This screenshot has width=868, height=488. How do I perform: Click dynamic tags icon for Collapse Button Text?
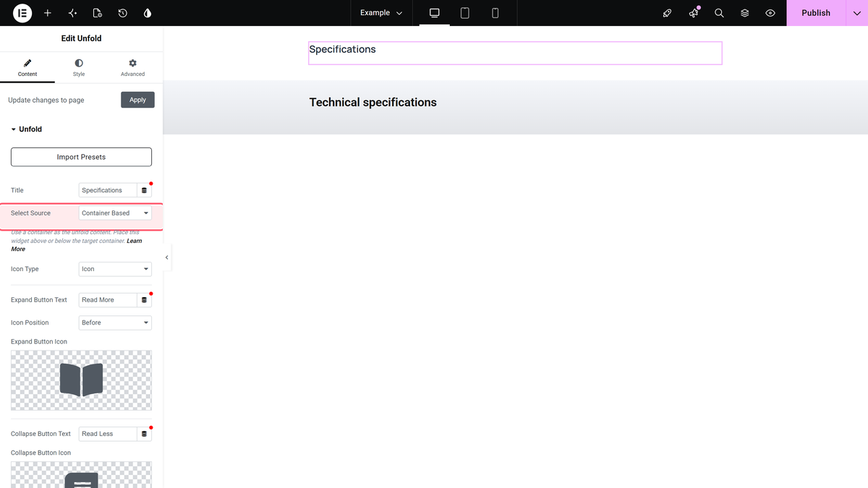[x=144, y=434]
